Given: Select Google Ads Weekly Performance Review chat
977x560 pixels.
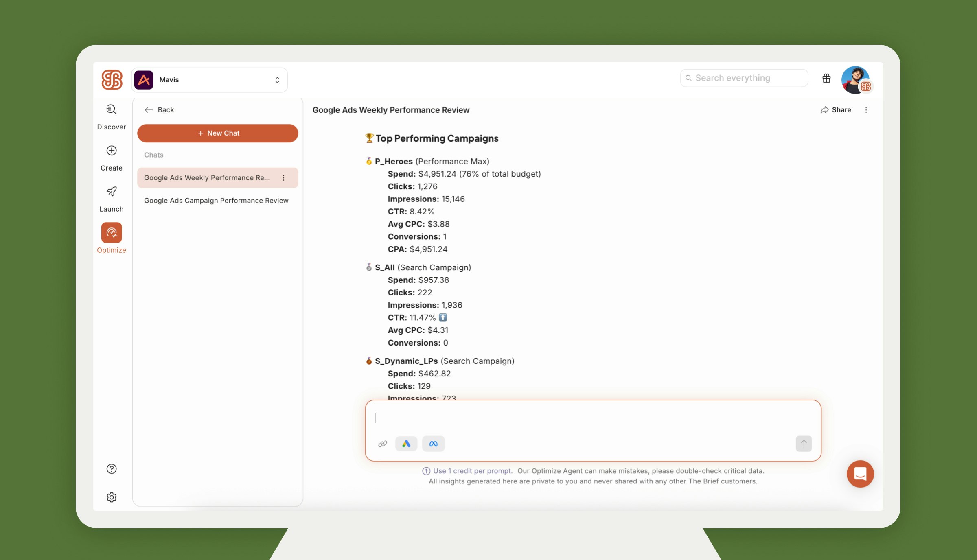Looking at the screenshot, I should pos(207,178).
